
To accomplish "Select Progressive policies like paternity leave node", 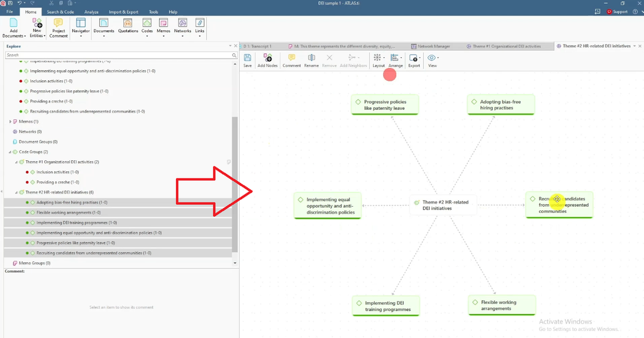I will tap(385, 104).
